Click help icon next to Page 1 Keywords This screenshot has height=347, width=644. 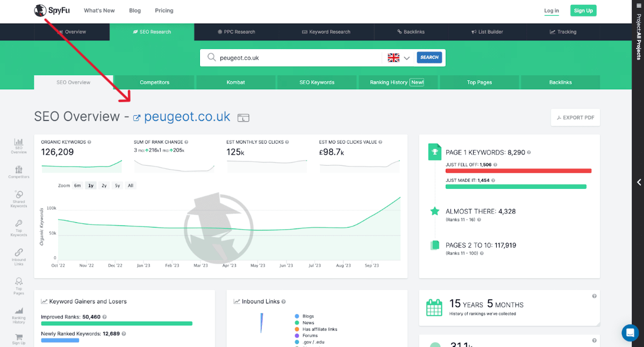click(x=529, y=153)
